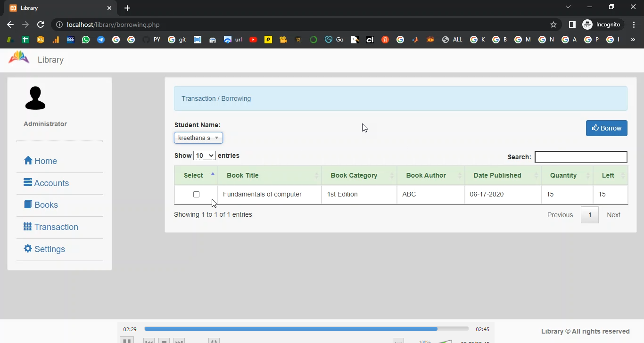Open the Transaction menu in the sidebar
Screen dimensions: 644x343
click(51, 227)
